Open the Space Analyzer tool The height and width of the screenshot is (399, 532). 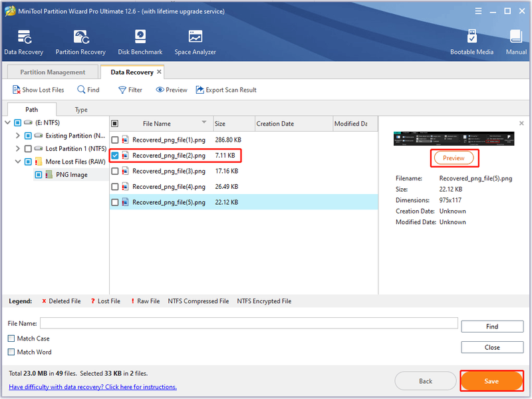click(x=196, y=37)
